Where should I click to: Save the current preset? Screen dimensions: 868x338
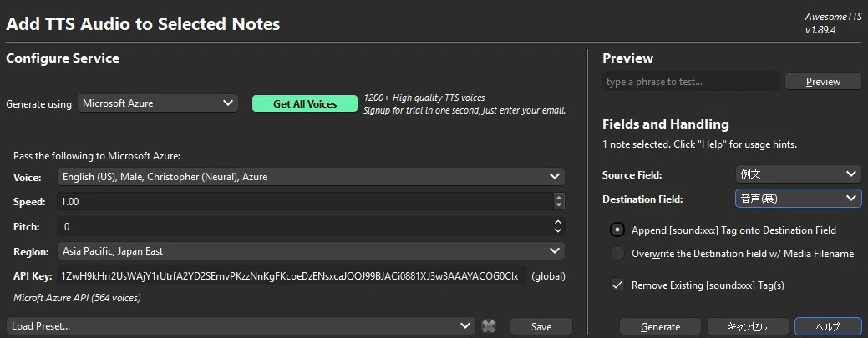click(541, 327)
